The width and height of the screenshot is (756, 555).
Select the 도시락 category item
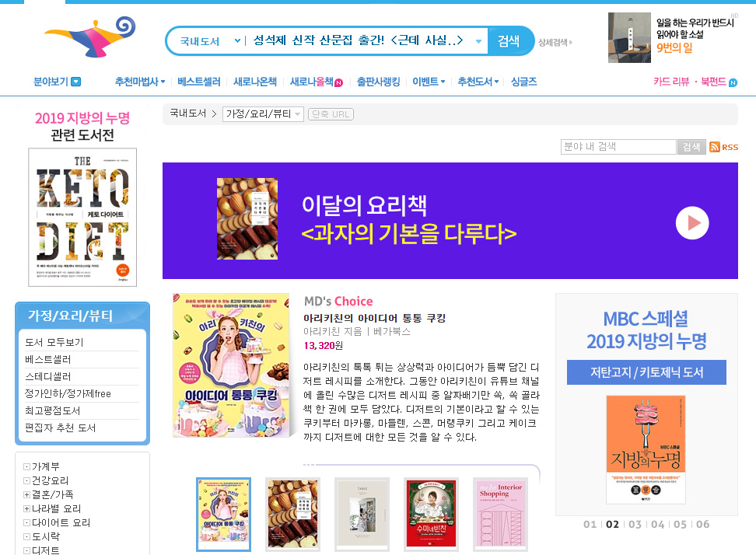(46, 536)
